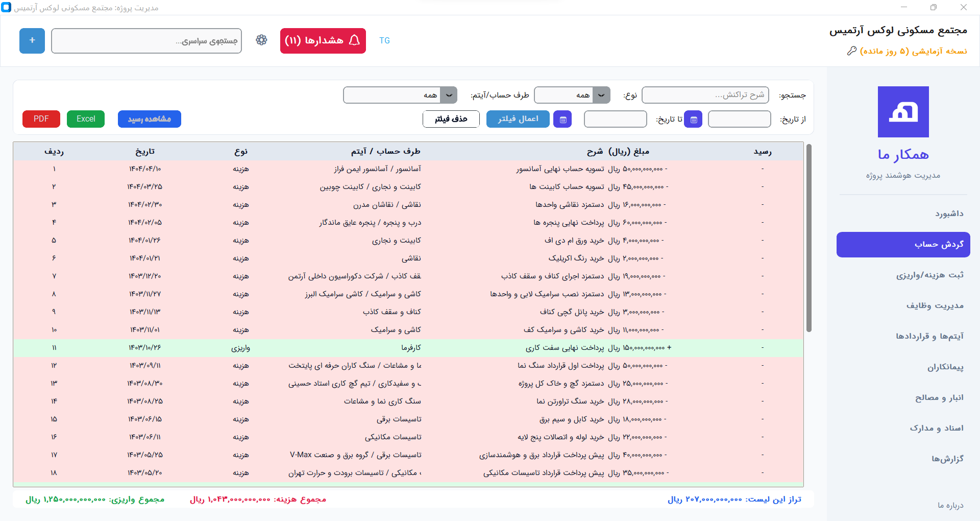Open calendar picker for تا تاریخ field

pyautogui.click(x=563, y=119)
